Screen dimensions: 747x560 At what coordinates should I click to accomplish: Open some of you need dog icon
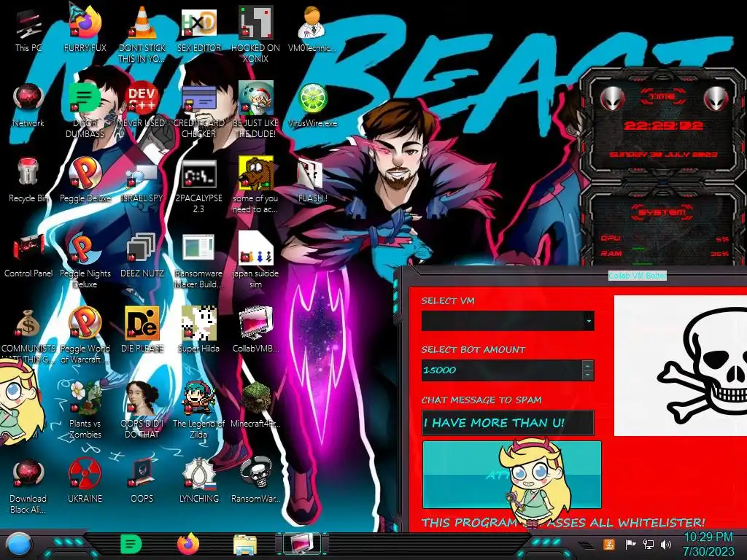click(255, 184)
